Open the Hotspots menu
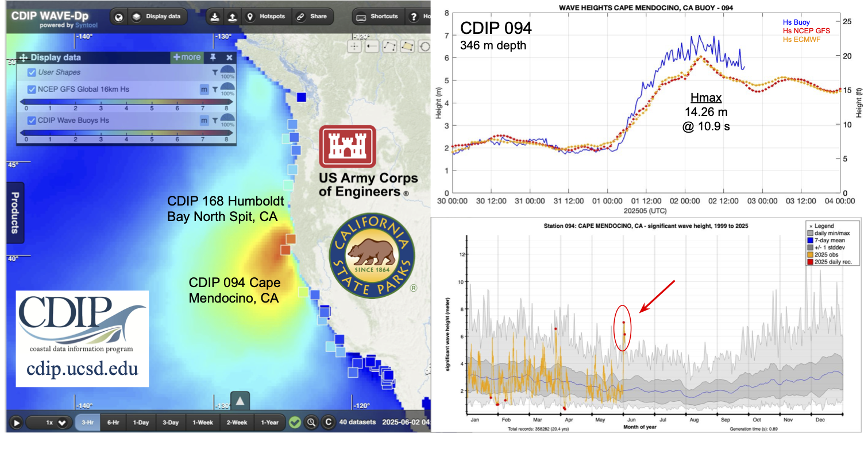This screenshot has height=457, width=868. (x=265, y=17)
